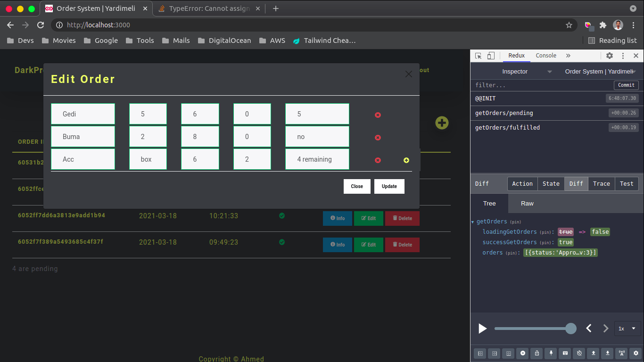Image resolution: width=644 pixels, height=362 pixels.
Task: Open Redux DevTools settings at bottom
Action: (x=636, y=353)
